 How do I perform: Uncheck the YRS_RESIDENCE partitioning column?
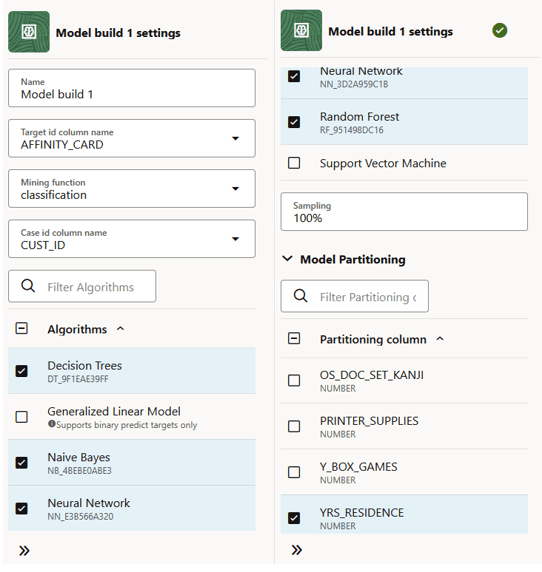point(294,518)
